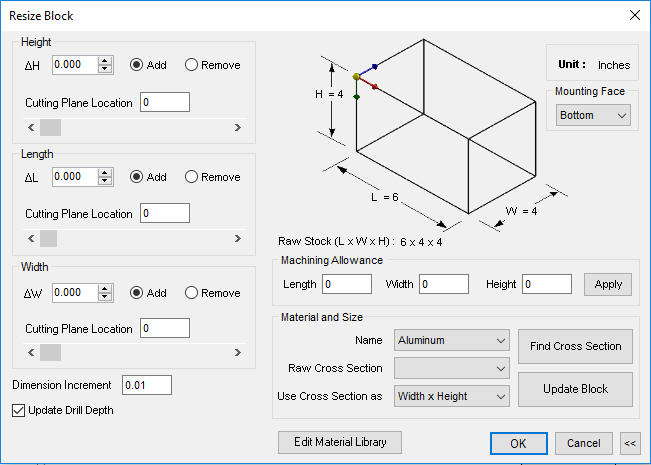
Task: Open the Mounting Face dropdown
Action: pos(593,115)
